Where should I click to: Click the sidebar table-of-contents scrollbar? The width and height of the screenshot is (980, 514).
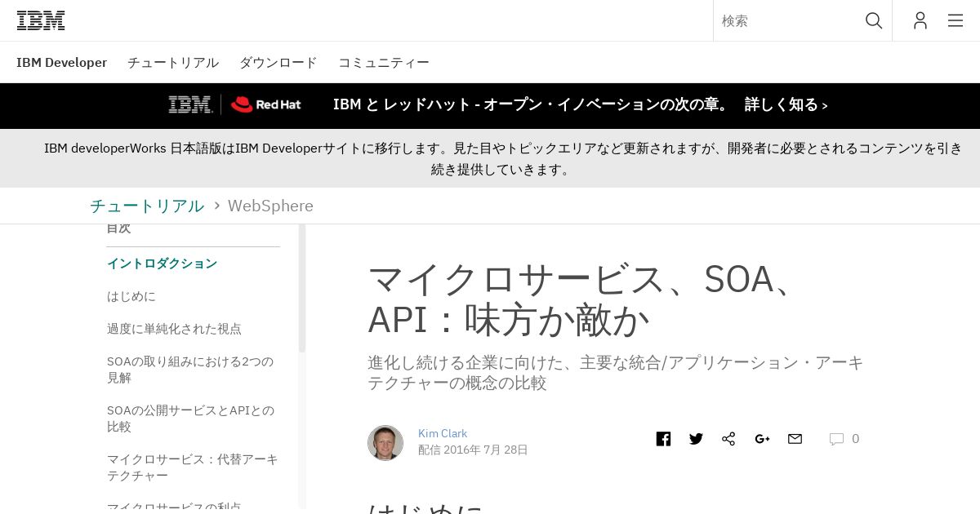tap(302, 288)
